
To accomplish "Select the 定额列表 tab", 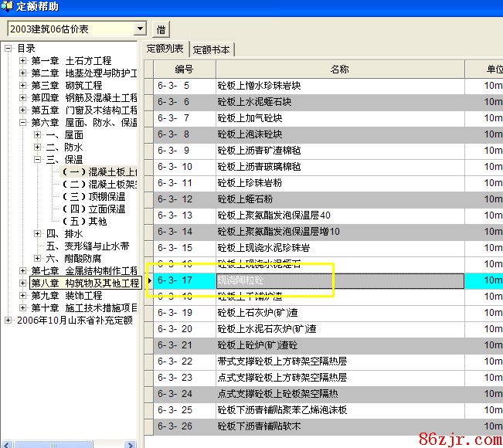I will (x=166, y=49).
